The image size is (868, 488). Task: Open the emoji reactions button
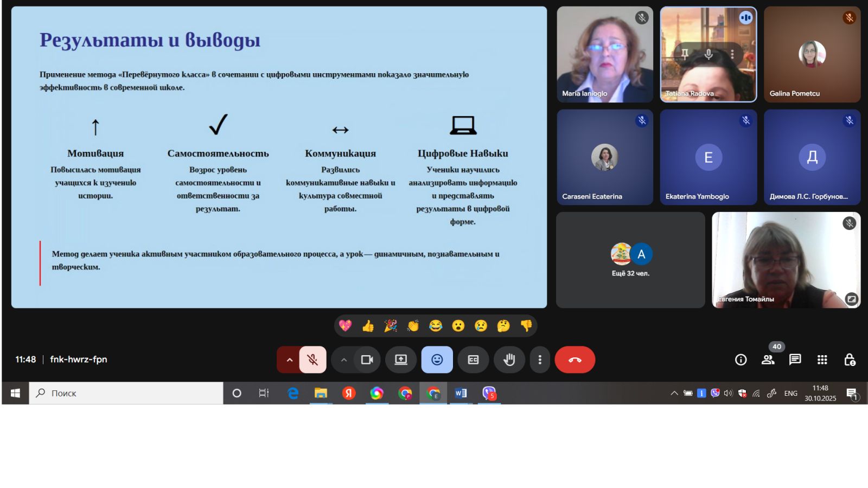(x=437, y=359)
